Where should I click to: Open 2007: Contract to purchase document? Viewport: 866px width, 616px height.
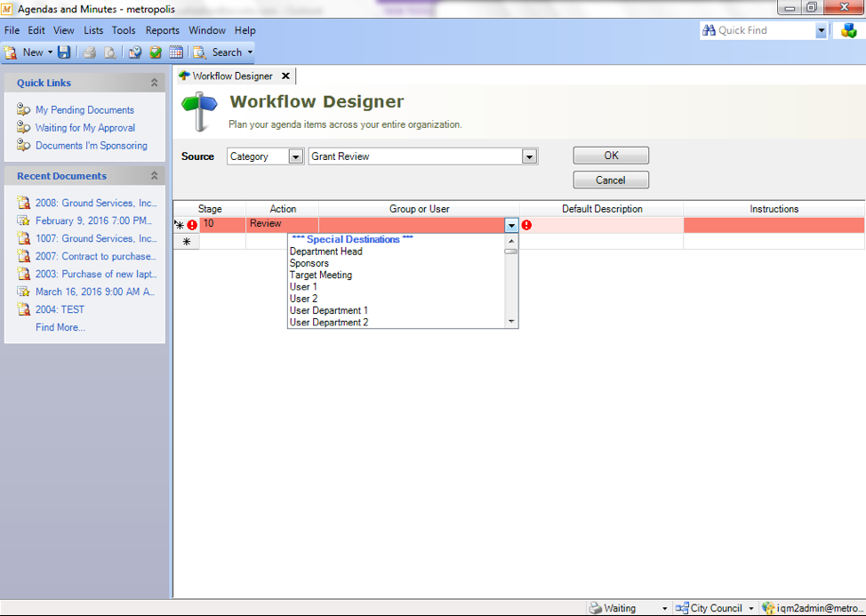click(95, 256)
